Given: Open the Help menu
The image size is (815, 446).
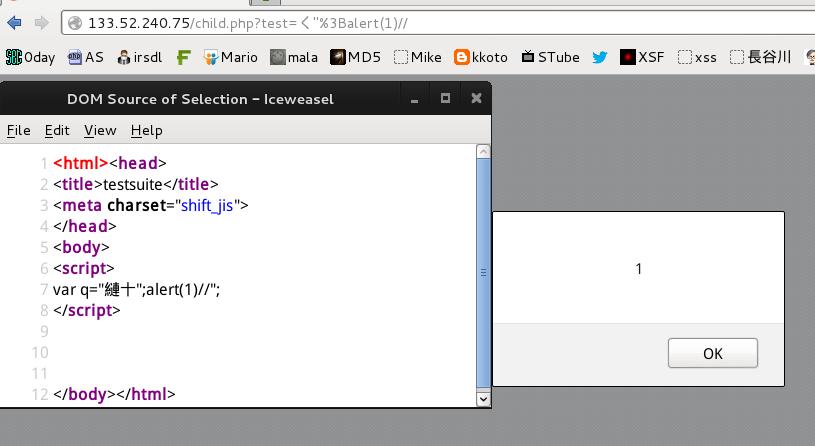Looking at the screenshot, I should pyautogui.click(x=147, y=130).
